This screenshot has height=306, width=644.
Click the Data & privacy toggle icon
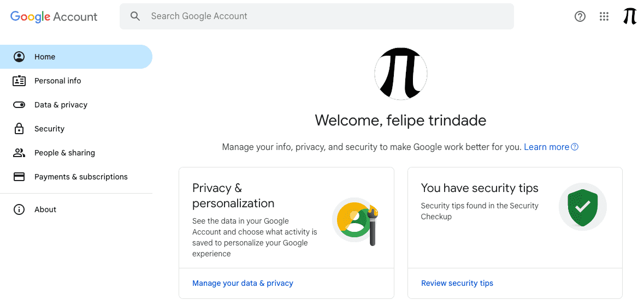coord(19,105)
